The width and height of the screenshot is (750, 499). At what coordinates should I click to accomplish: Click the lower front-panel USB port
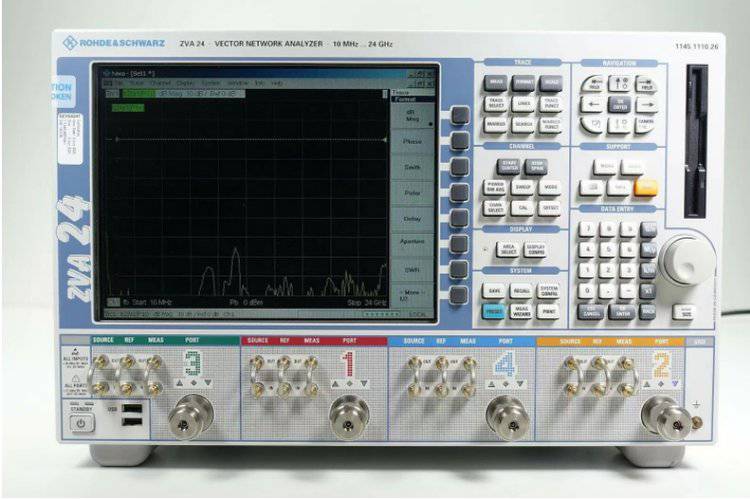coord(132,422)
